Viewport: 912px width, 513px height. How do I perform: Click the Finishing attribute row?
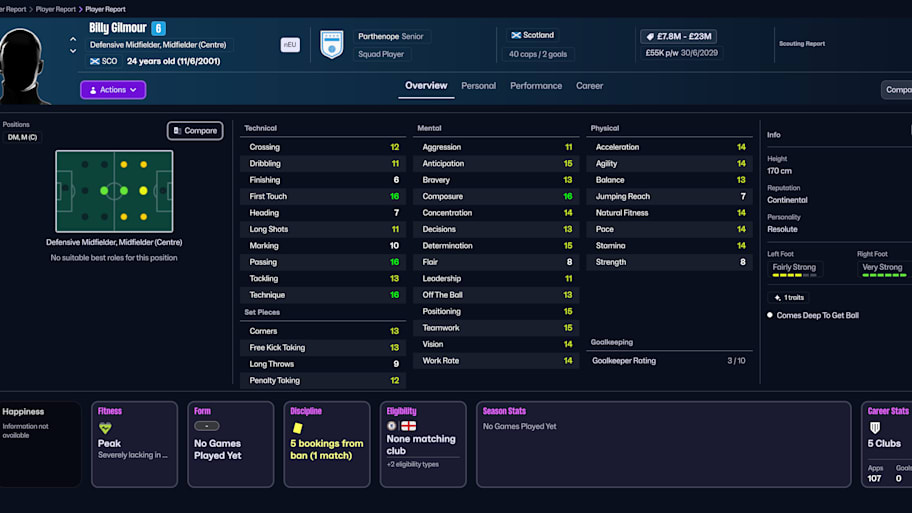click(x=323, y=180)
